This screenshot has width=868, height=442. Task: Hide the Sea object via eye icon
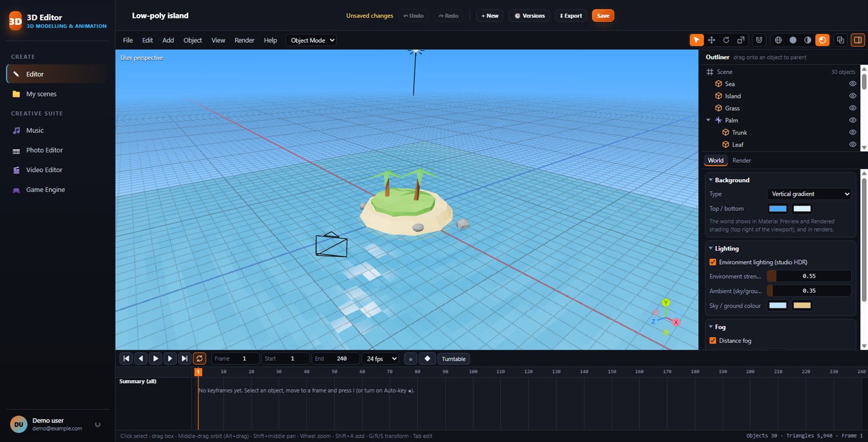tap(853, 84)
